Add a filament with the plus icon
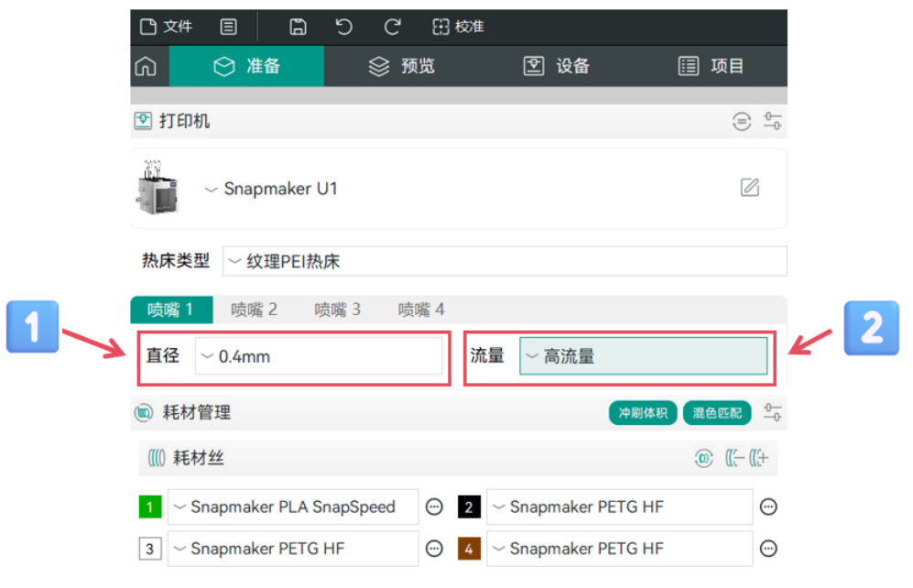913x588 pixels. pos(759,459)
